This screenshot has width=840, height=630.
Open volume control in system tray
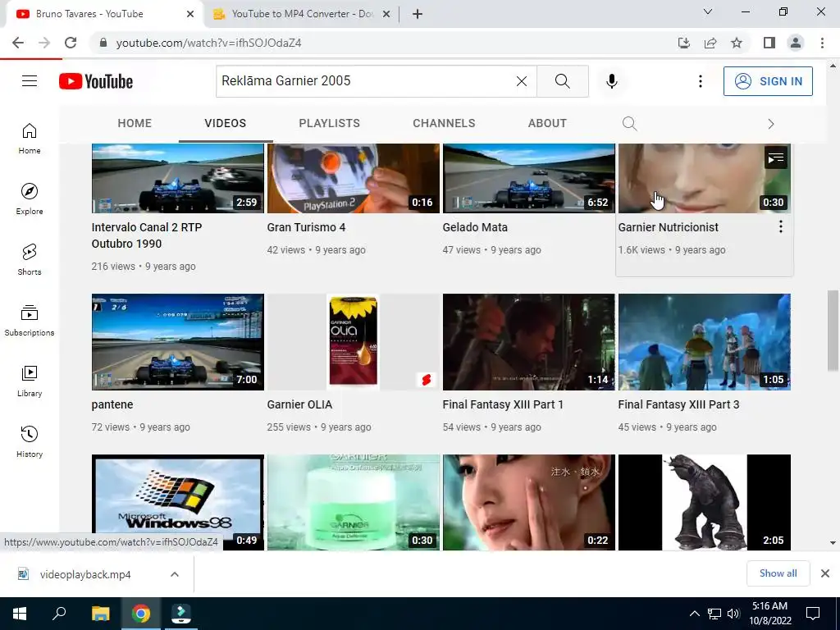(x=733, y=614)
